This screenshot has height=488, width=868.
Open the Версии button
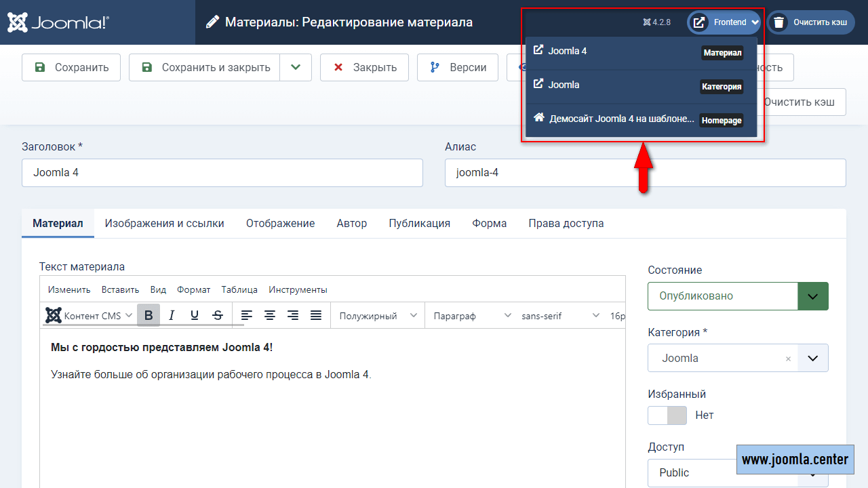pos(458,67)
